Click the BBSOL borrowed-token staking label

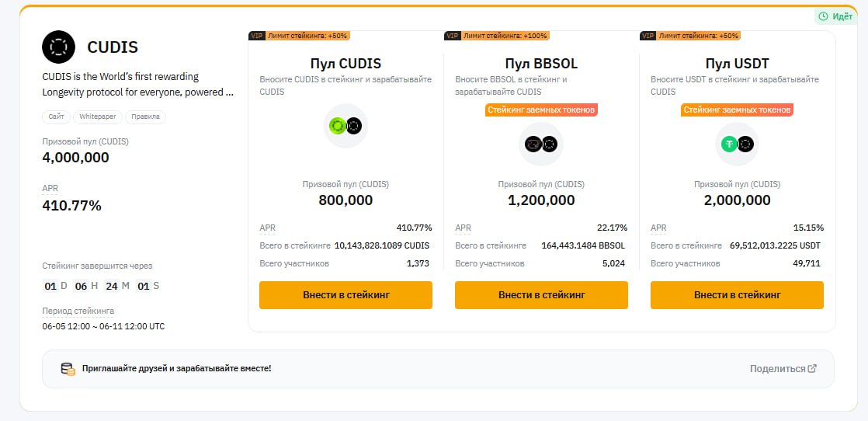[541, 110]
